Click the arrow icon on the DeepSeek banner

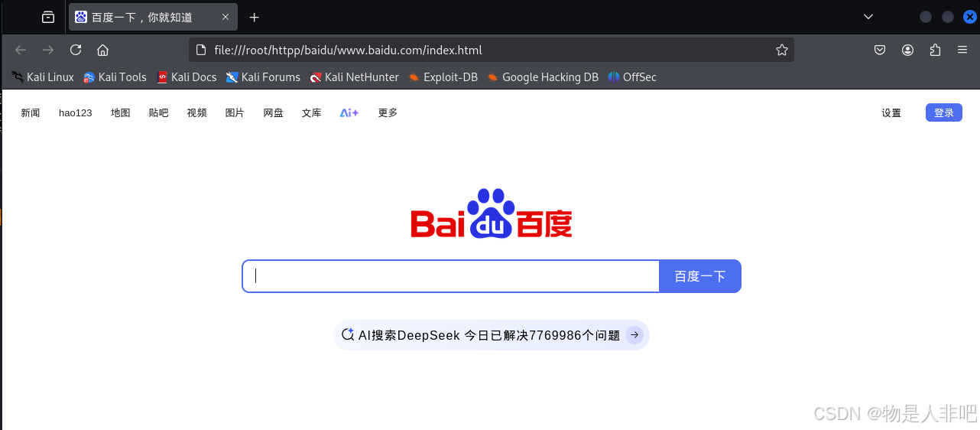(x=634, y=335)
